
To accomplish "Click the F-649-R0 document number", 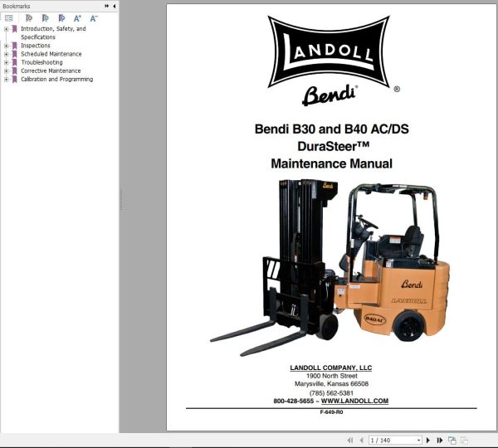I will [x=331, y=412].
